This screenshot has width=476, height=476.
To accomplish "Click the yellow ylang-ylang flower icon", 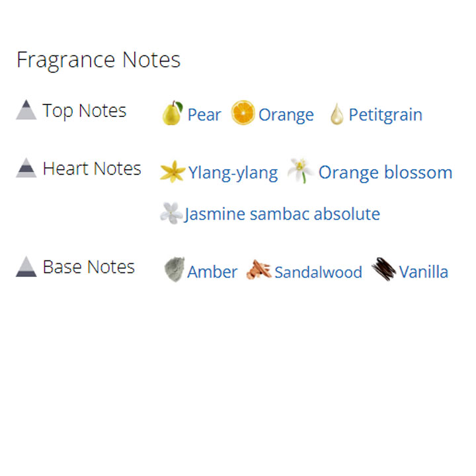I will point(173,172).
